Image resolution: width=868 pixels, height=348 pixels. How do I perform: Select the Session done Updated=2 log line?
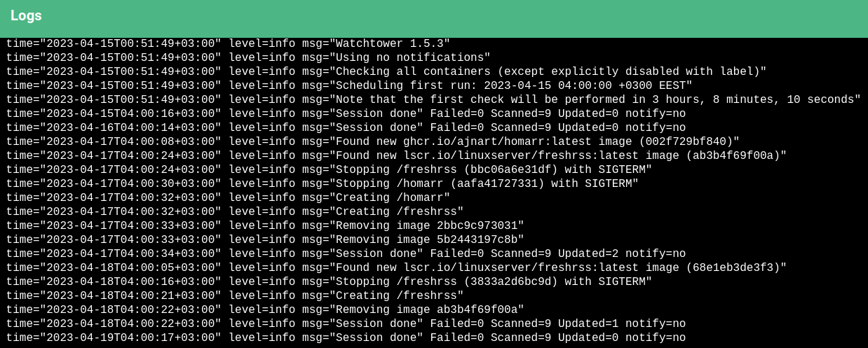(346, 253)
